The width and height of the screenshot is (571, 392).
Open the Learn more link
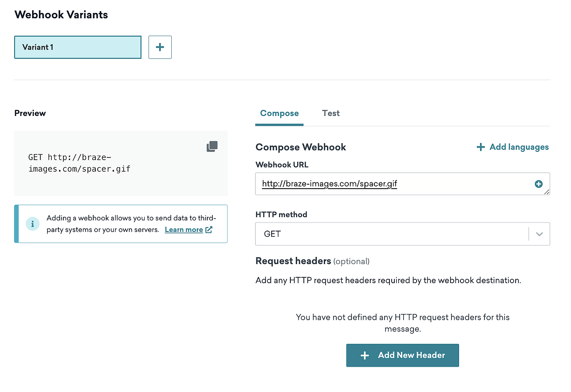coord(184,230)
